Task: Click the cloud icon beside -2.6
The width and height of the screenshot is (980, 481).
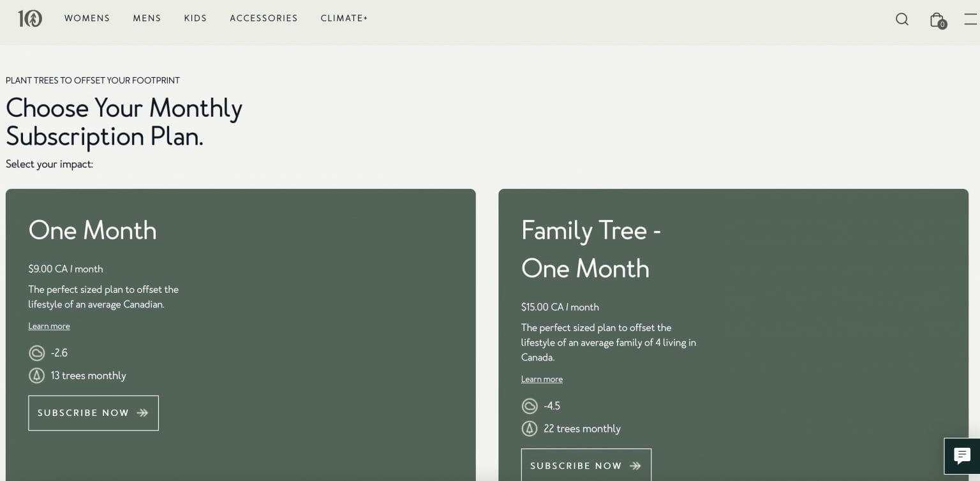Action: tap(37, 353)
